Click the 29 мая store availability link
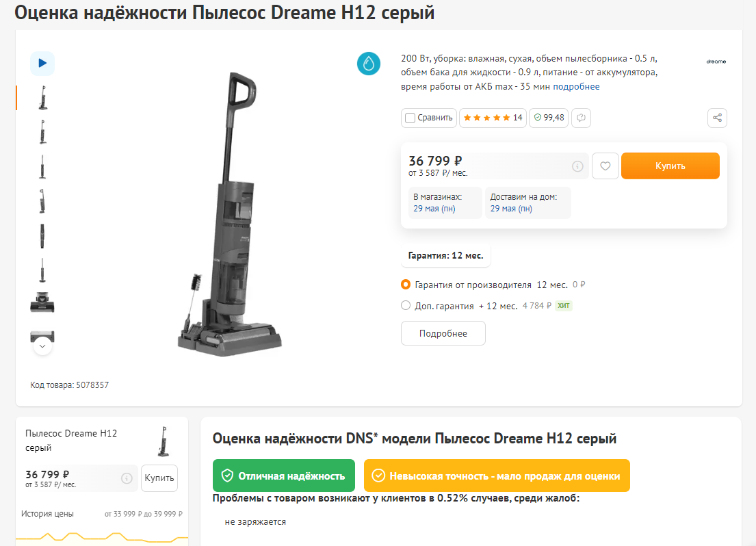The image size is (756, 546). tap(434, 209)
